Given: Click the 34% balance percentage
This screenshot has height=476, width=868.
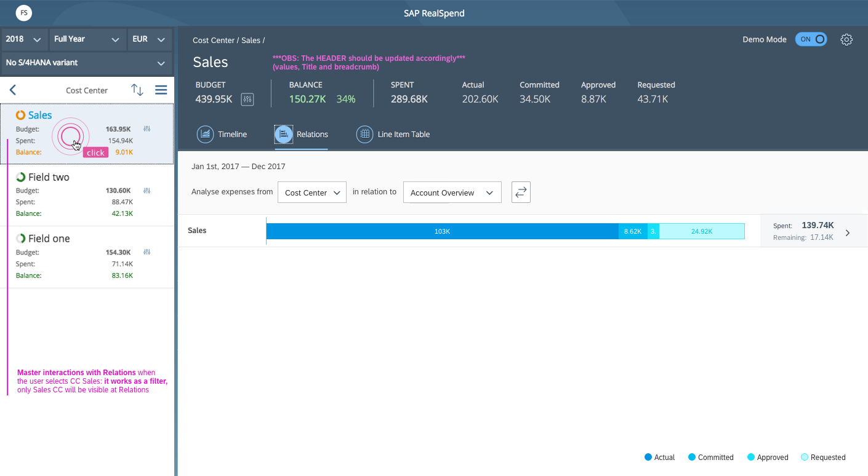Looking at the screenshot, I should pos(346,99).
